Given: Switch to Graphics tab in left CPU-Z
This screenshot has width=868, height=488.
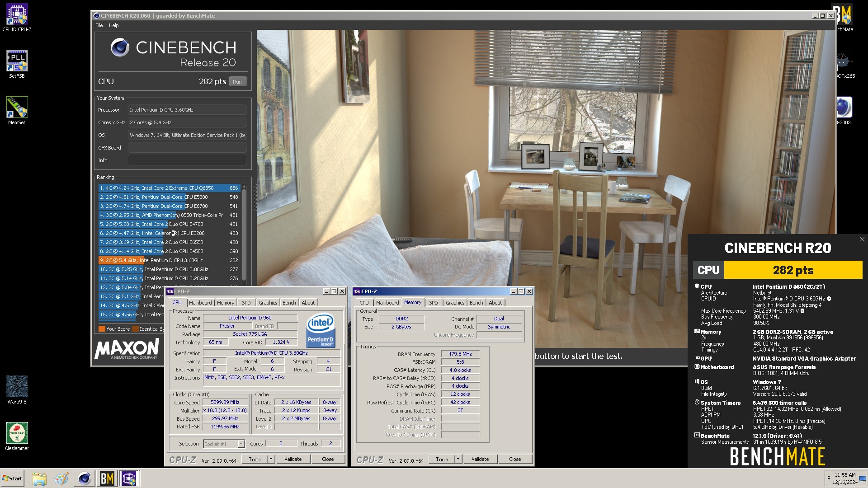Looking at the screenshot, I should [x=268, y=303].
